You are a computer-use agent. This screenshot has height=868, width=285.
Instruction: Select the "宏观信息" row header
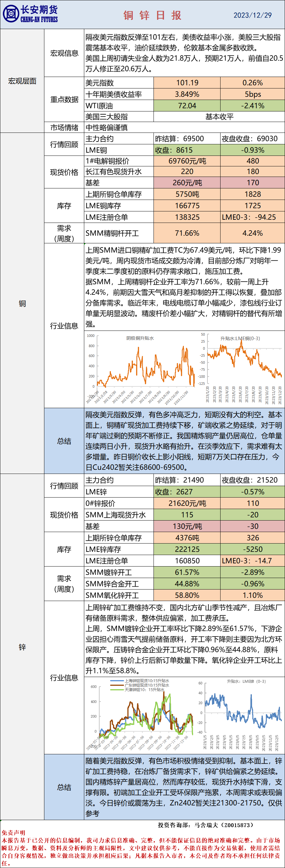click(x=64, y=53)
